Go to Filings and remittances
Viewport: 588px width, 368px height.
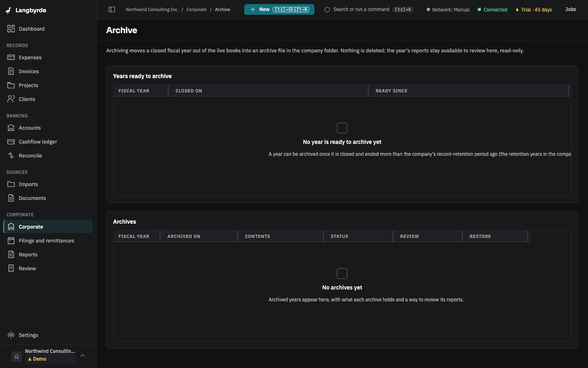coord(48,240)
